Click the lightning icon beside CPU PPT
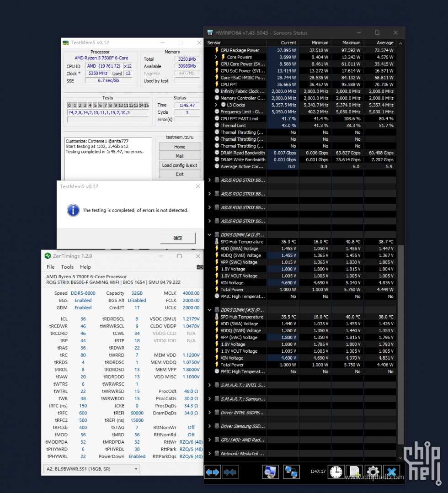This screenshot has height=493, width=448. [x=217, y=84]
